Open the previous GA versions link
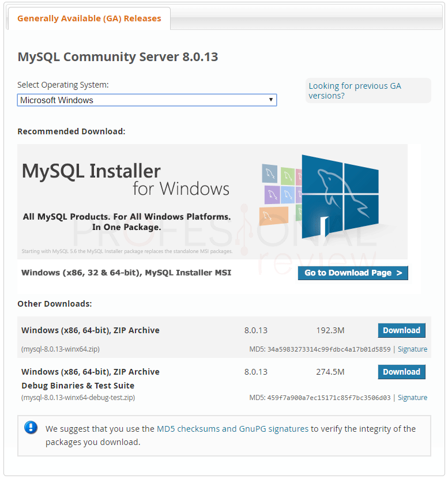Screen dimensions: 448x479 click(355, 90)
